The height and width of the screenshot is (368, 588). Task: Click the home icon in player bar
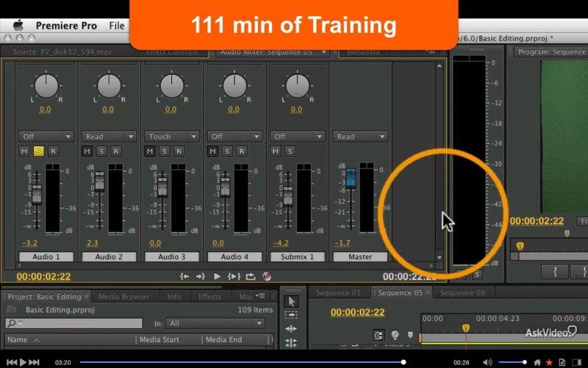click(x=537, y=362)
